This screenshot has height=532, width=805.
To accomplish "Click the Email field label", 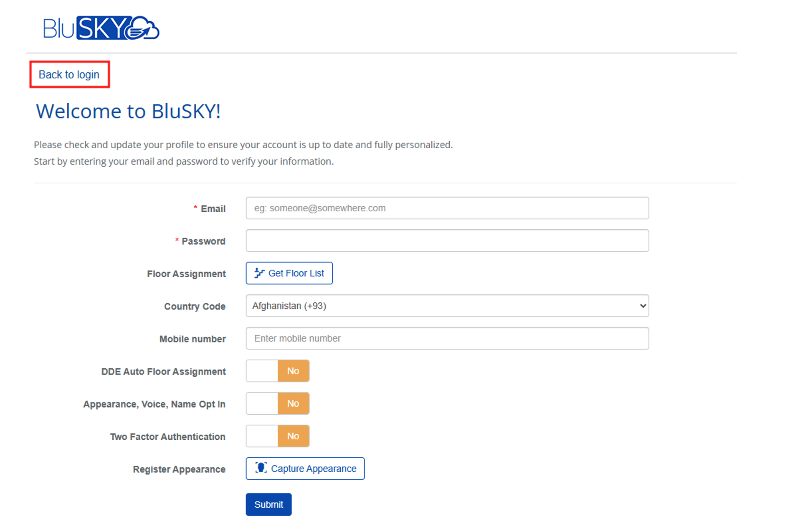I will (213, 209).
